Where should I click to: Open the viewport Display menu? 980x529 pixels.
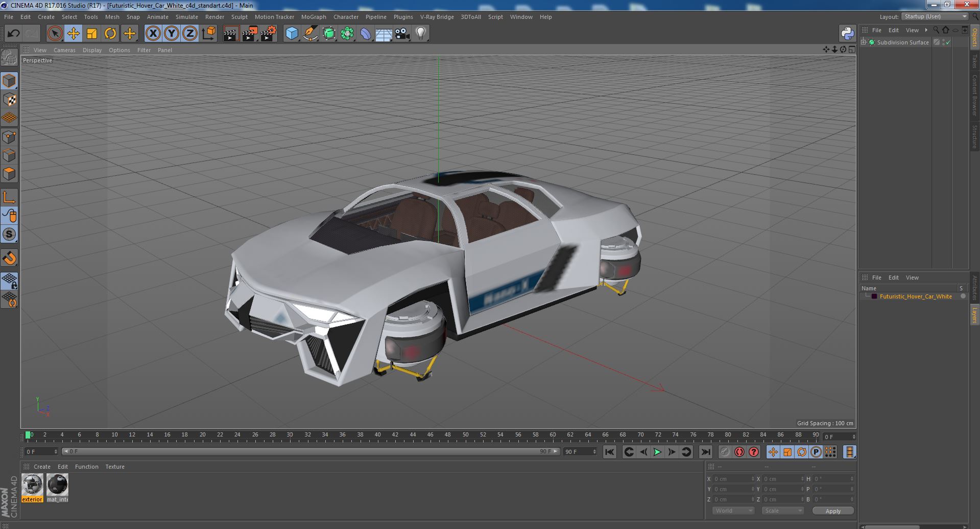[92, 50]
